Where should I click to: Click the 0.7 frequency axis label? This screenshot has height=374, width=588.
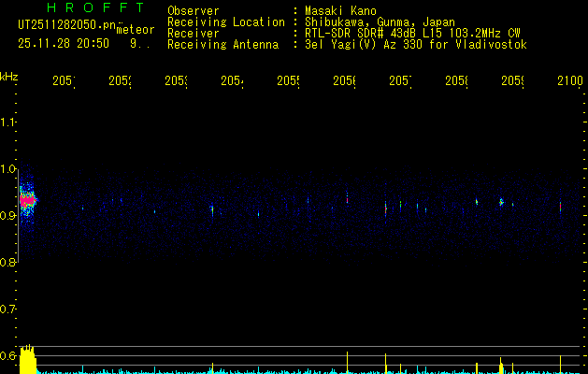click(7, 309)
